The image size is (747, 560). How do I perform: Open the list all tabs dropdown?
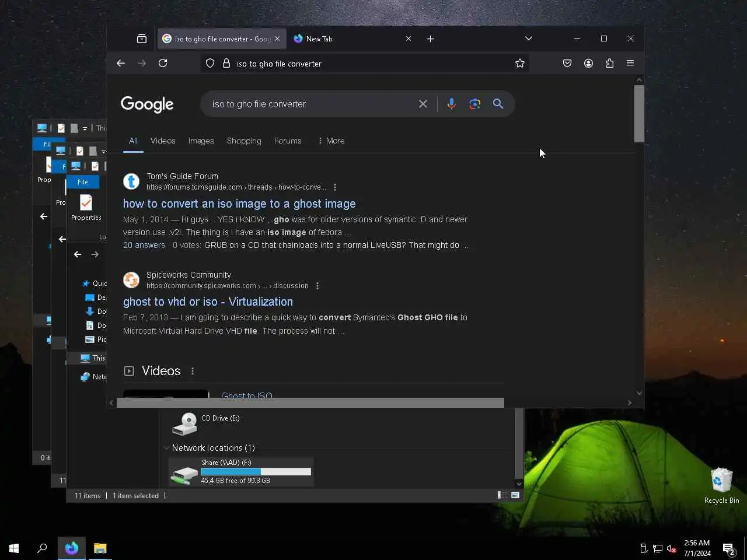(x=529, y=38)
